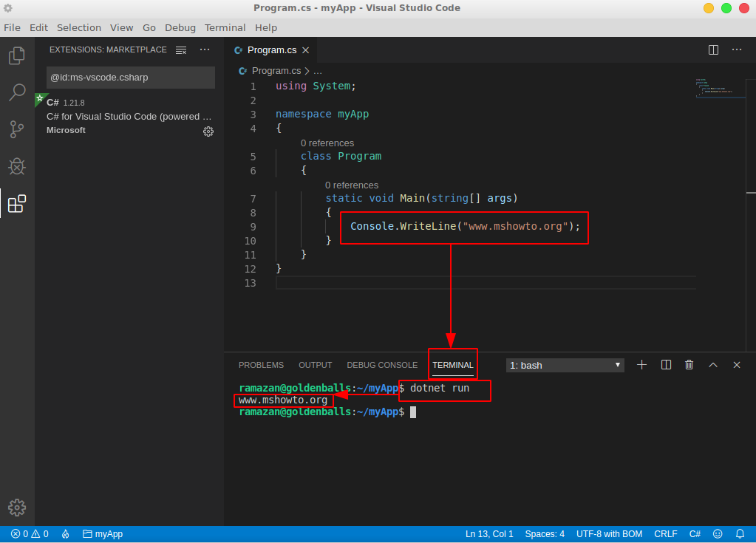756x543 pixels.
Task: Open the Help menu
Action: point(266,27)
